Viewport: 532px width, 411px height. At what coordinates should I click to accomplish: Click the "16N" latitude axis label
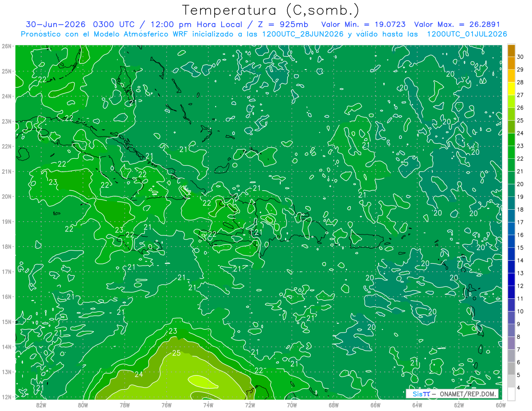coord(6,297)
